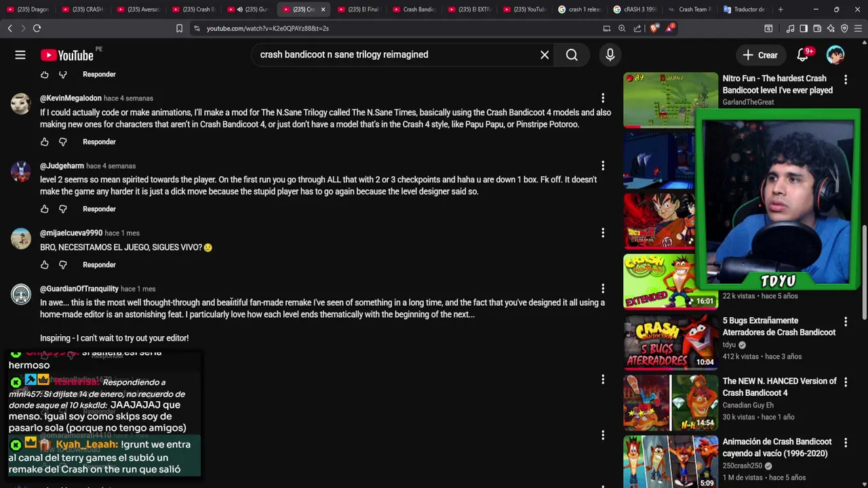Open the YouTube hamburger guide menu
Image resolution: width=868 pixels, height=488 pixels.
[20, 55]
